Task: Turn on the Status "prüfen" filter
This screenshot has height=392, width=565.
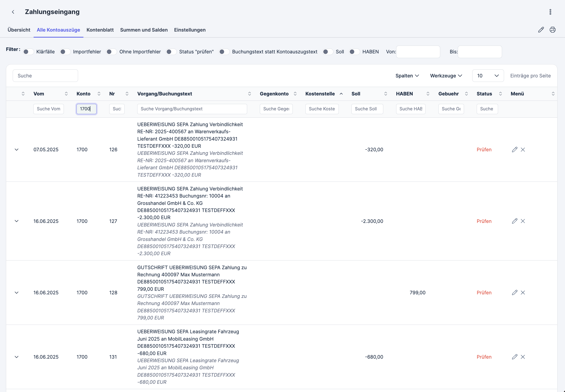Action: click(x=171, y=52)
